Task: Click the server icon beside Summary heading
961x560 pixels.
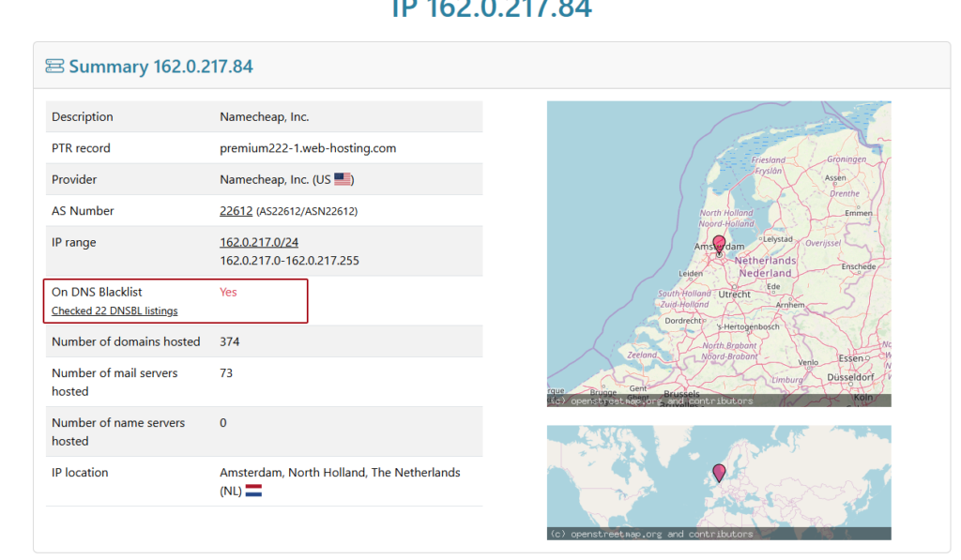Action: [55, 67]
